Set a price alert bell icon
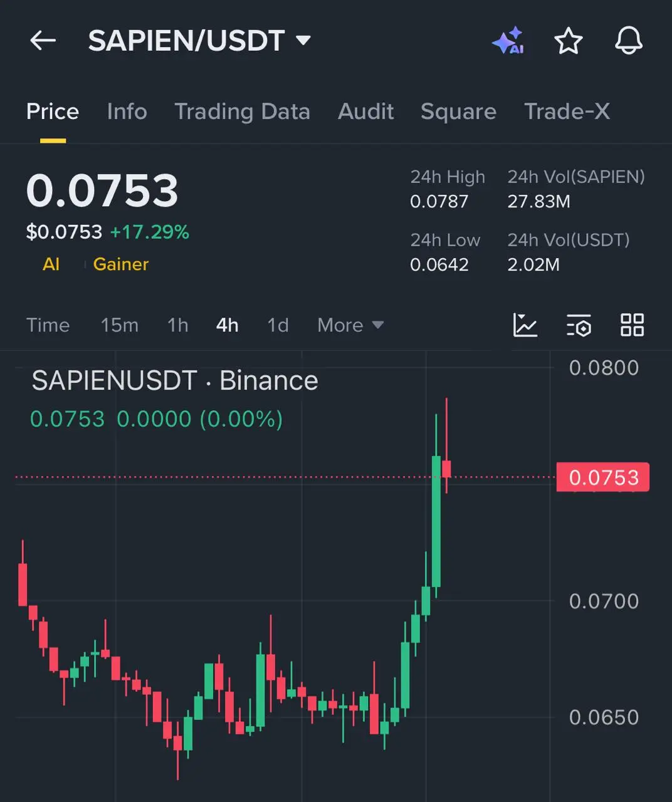 pos(628,41)
